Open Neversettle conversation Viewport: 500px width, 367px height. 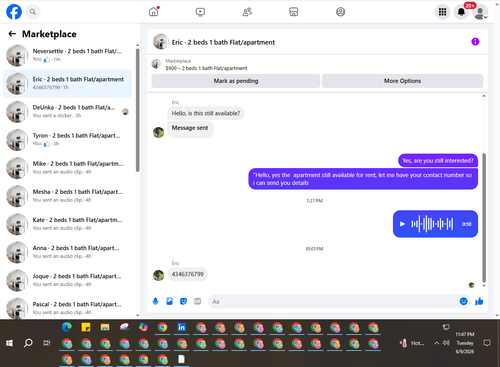tap(67, 55)
